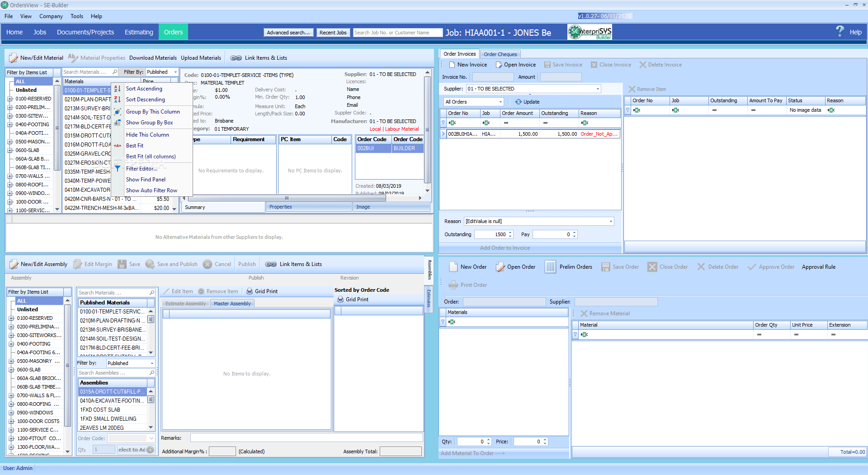This screenshot has height=475, width=868.
Task: Click the Close Invoice icon
Action: pyautogui.click(x=594, y=65)
